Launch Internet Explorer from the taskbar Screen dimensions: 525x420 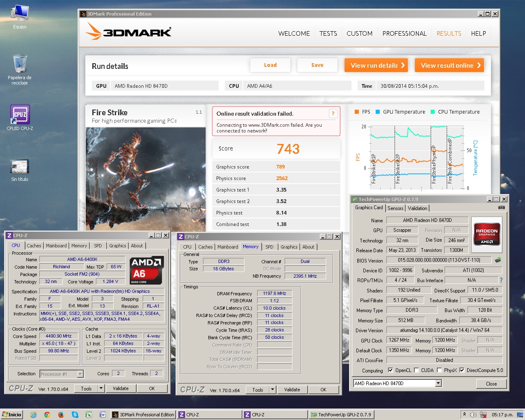pyautogui.click(x=33, y=415)
